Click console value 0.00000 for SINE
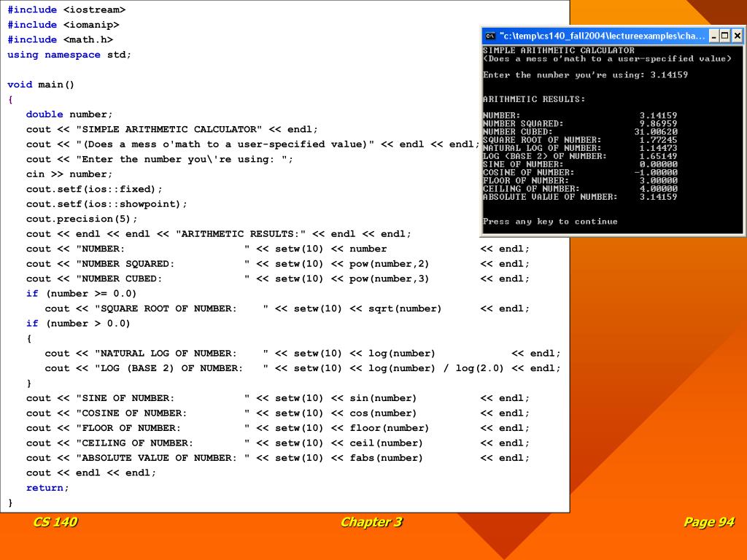The image size is (747, 560). (x=658, y=164)
